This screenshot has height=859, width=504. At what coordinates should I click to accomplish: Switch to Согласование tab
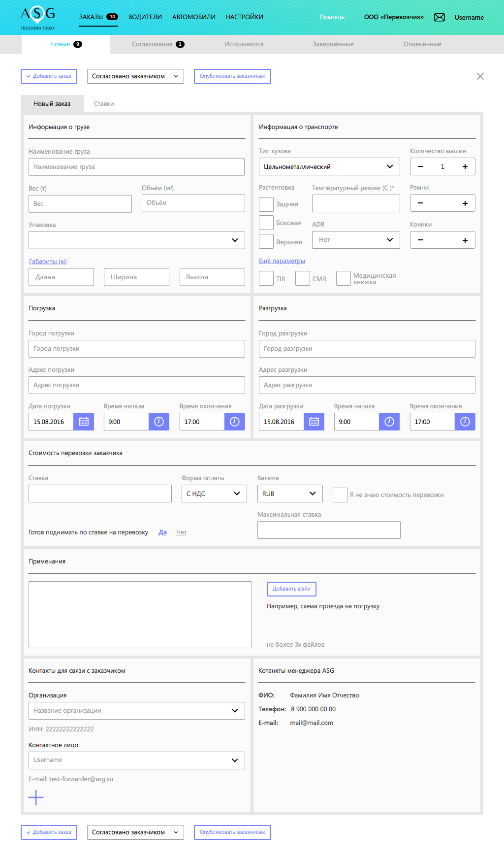[157, 44]
